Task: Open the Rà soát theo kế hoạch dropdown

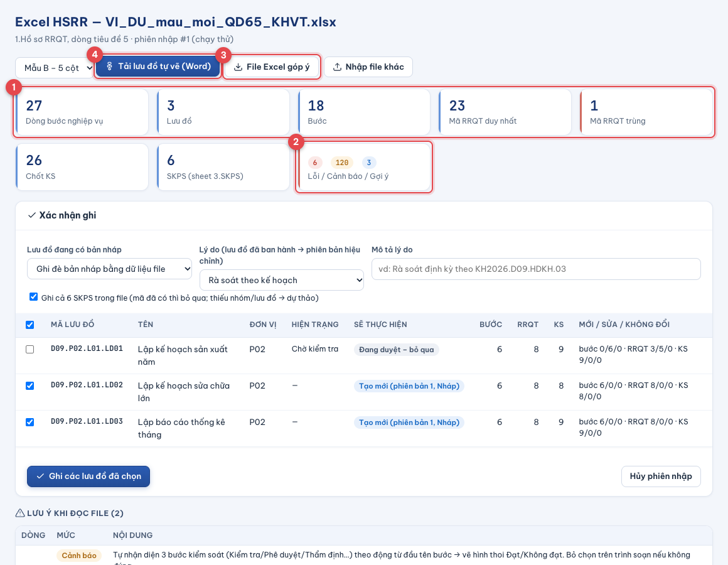Action: (x=281, y=280)
